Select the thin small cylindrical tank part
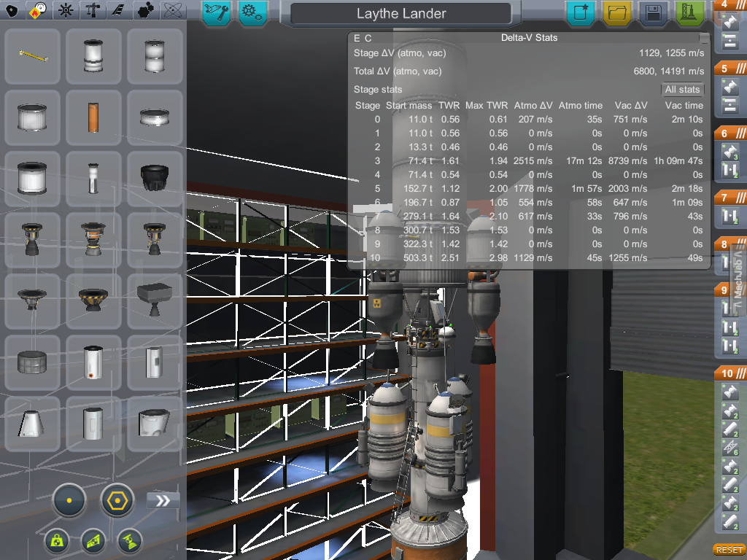The width and height of the screenshot is (747, 560). pyautogui.click(x=93, y=179)
